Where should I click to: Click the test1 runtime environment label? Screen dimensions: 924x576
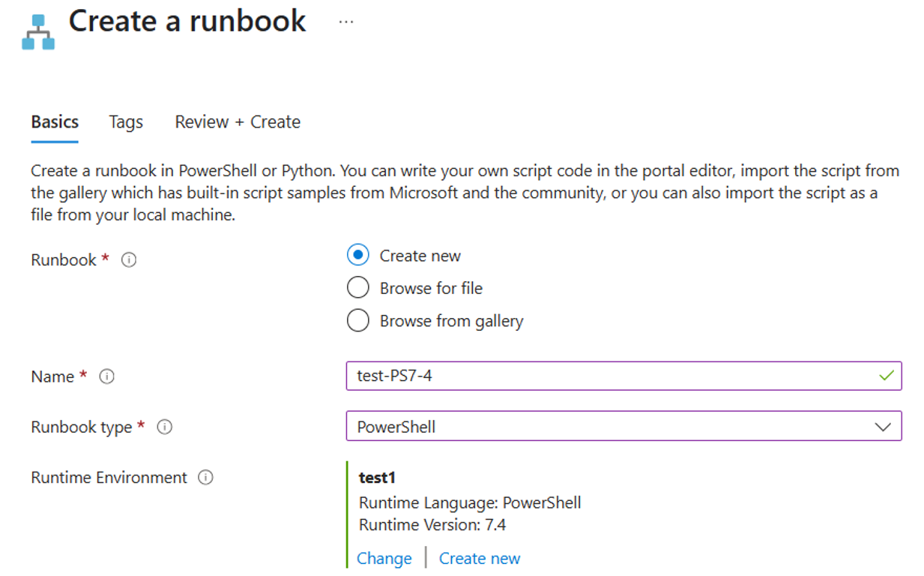click(x=376, y=477)
